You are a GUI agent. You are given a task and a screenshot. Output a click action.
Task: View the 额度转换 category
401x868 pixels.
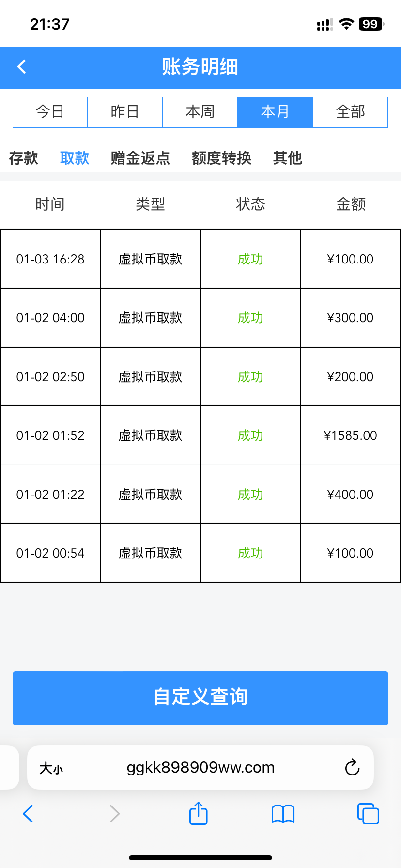pos(221,158)
